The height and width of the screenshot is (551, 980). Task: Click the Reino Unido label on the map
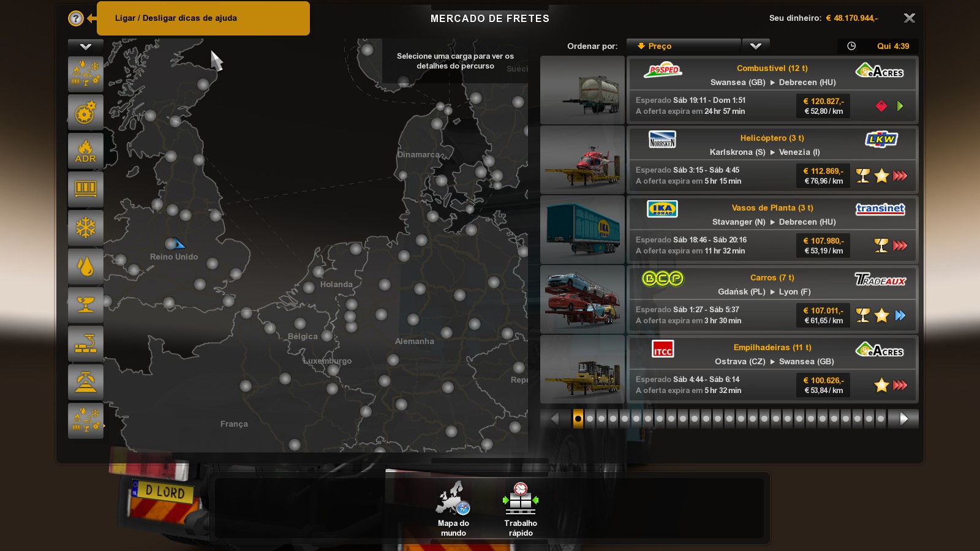[x=174, y=257]
